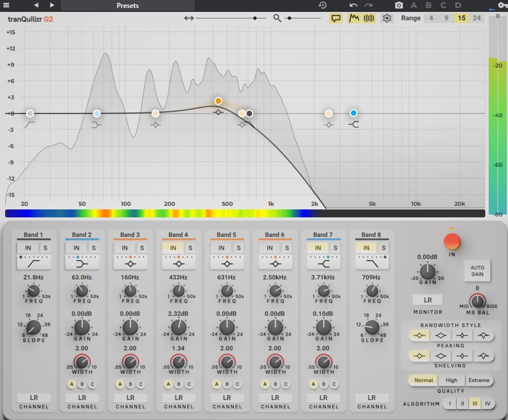Click the graph zoom slider handle
508x420 pixels.
[x=289, y=18]
